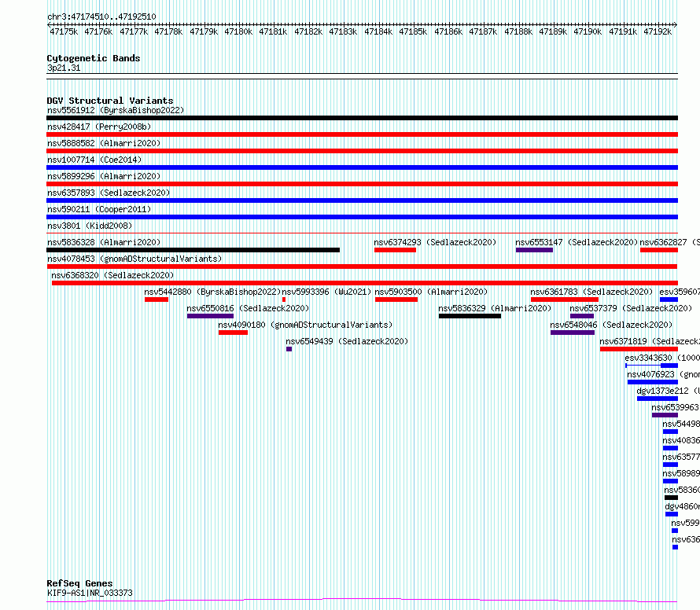Select the 3p21.31 band label
The width and height of the screenshot is (700, 610).
[64, 68]
